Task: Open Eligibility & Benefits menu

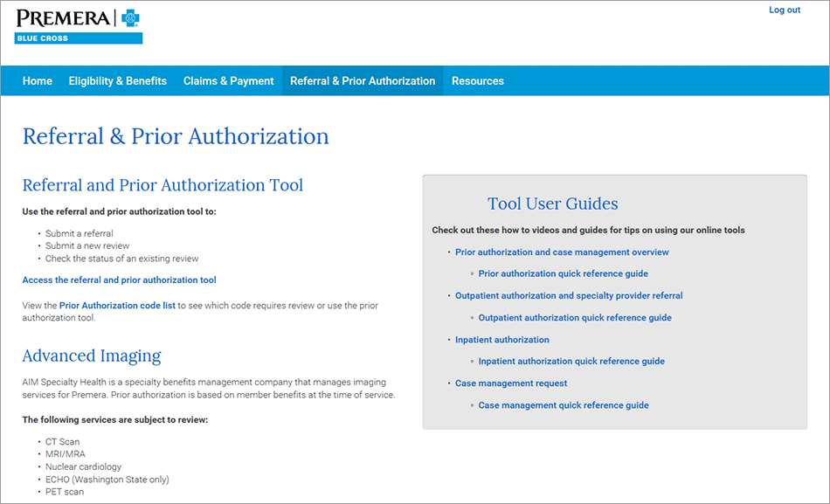Action: coord(118,81)
